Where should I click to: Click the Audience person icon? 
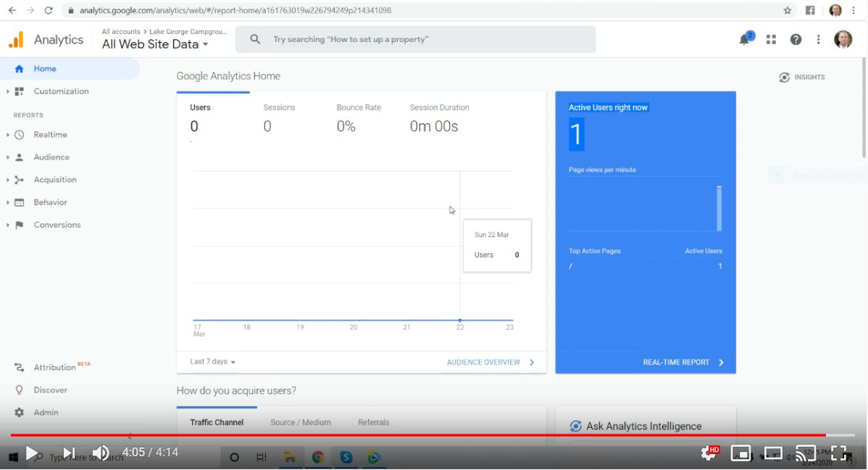point(20,157)
